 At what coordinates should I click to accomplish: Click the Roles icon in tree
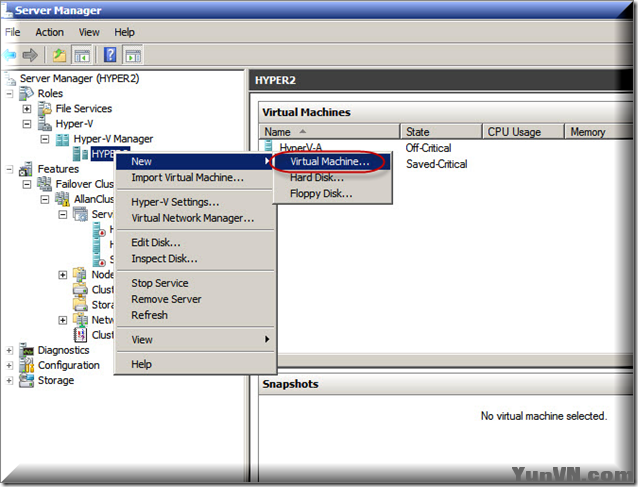pyautogui.click(x=26, y=93)
